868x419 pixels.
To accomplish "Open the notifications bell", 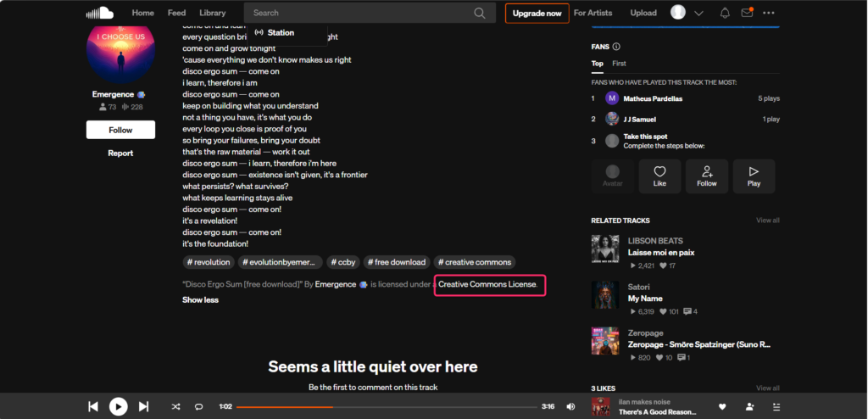I will point(725,13).
